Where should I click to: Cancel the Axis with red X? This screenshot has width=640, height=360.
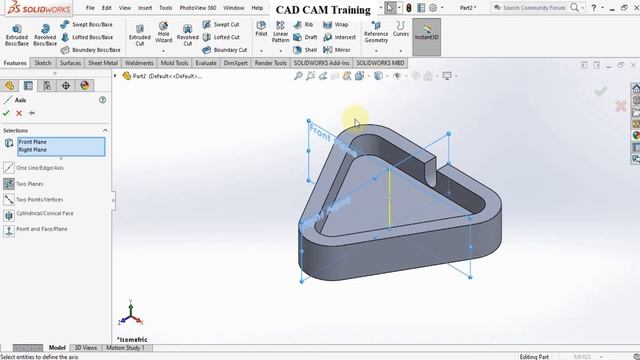coord(19,113)
